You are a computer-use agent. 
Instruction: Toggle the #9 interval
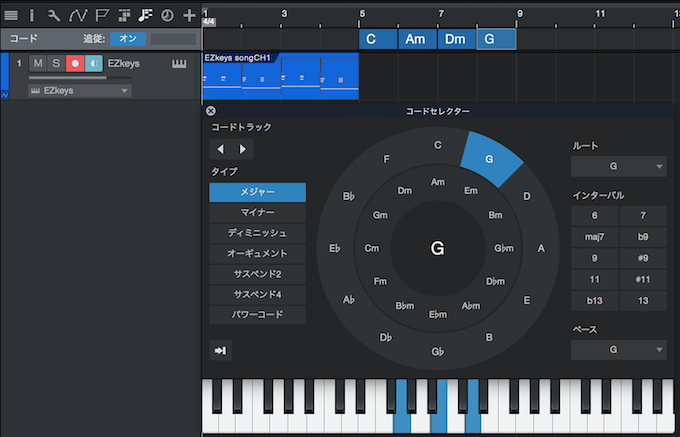click(643, 258)
